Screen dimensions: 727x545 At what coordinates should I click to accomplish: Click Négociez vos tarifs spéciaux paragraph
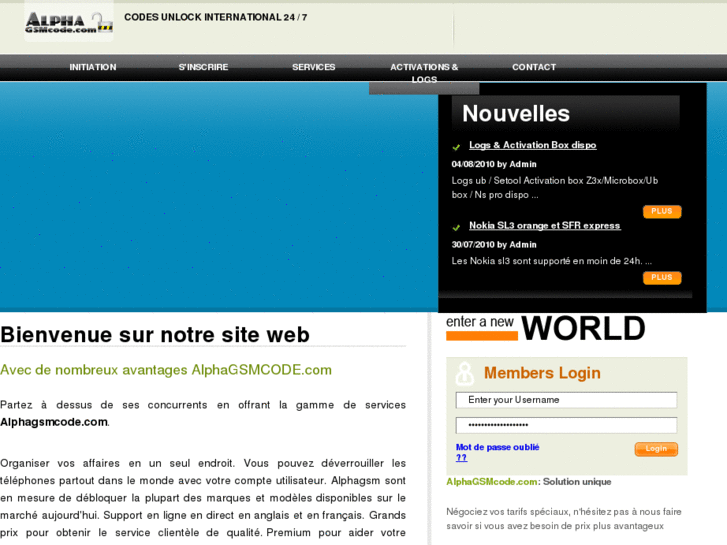point(564,519)
